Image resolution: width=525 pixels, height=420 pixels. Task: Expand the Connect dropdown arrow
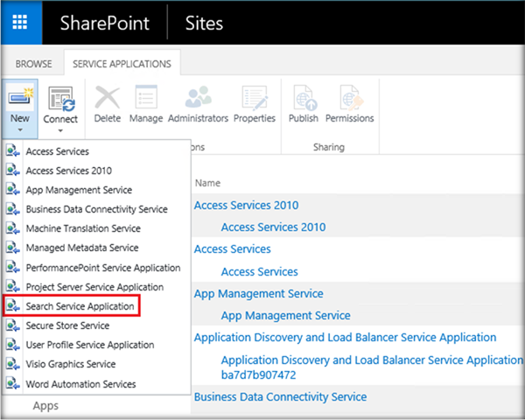point(60,130)
